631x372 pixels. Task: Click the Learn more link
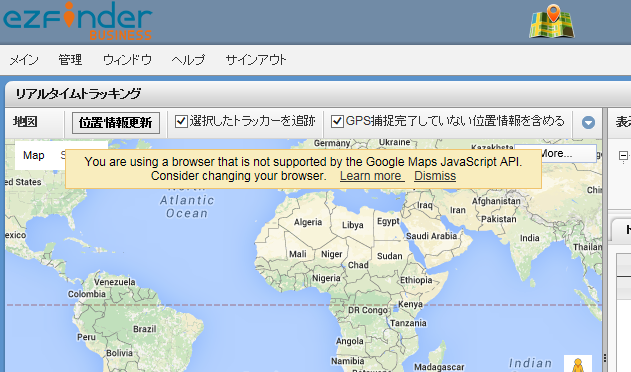pos(372,176)
